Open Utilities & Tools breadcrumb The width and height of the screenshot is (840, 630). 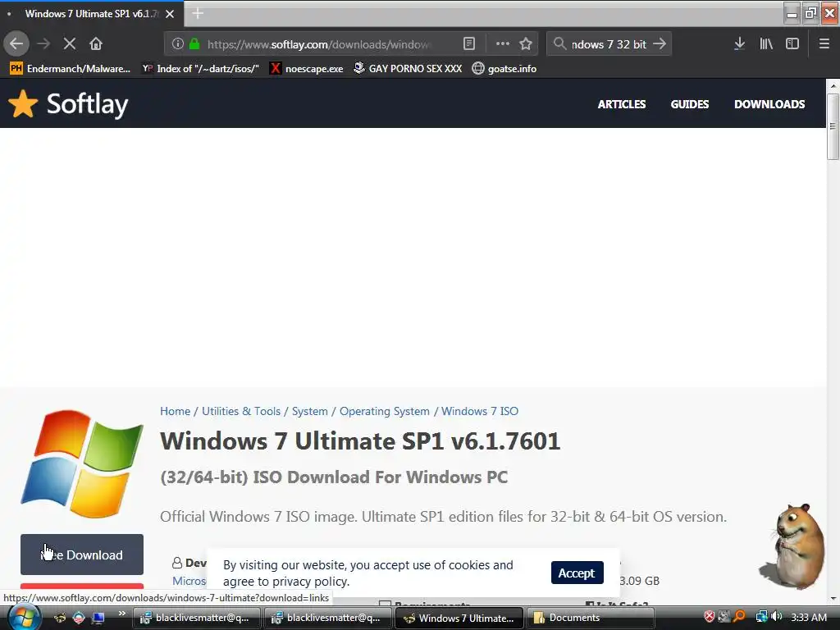(241, 411)
